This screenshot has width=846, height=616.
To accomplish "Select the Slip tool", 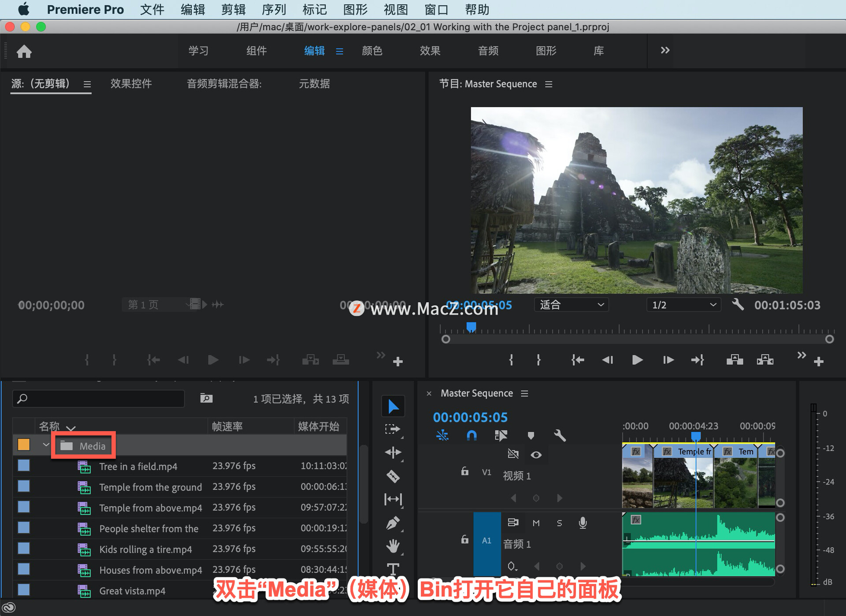I will [393, 499].
